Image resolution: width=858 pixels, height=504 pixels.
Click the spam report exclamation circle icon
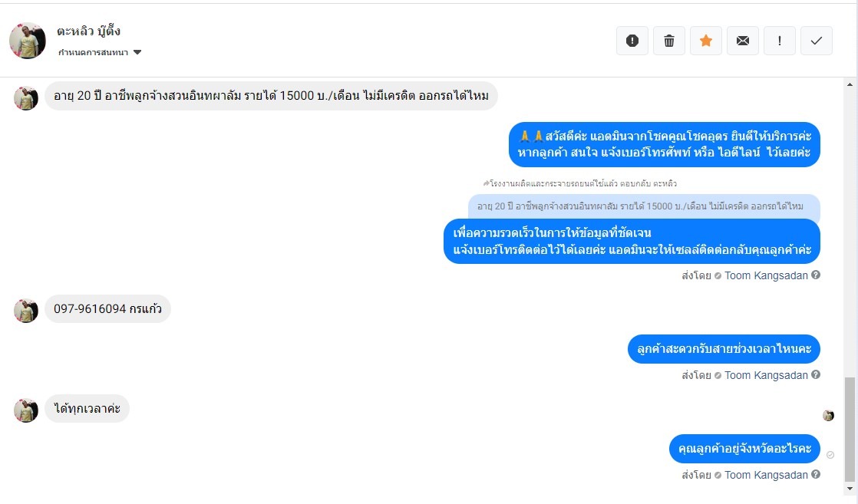(632, 41)
